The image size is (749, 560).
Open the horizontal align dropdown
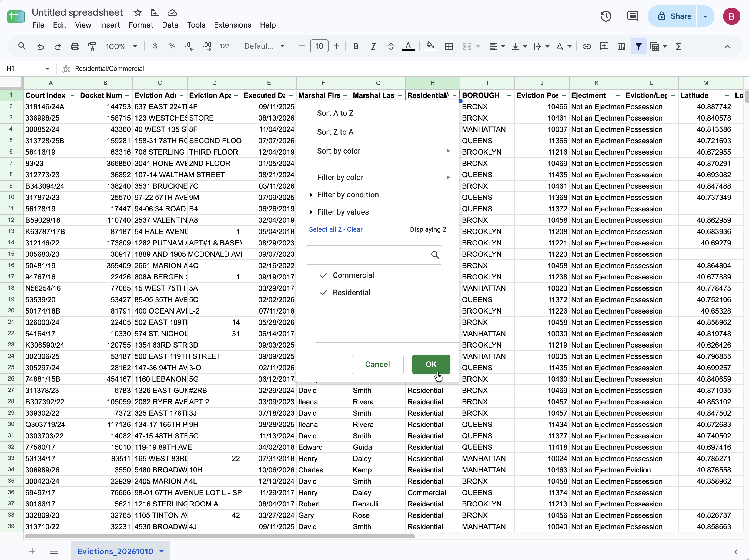click(497, 46)
